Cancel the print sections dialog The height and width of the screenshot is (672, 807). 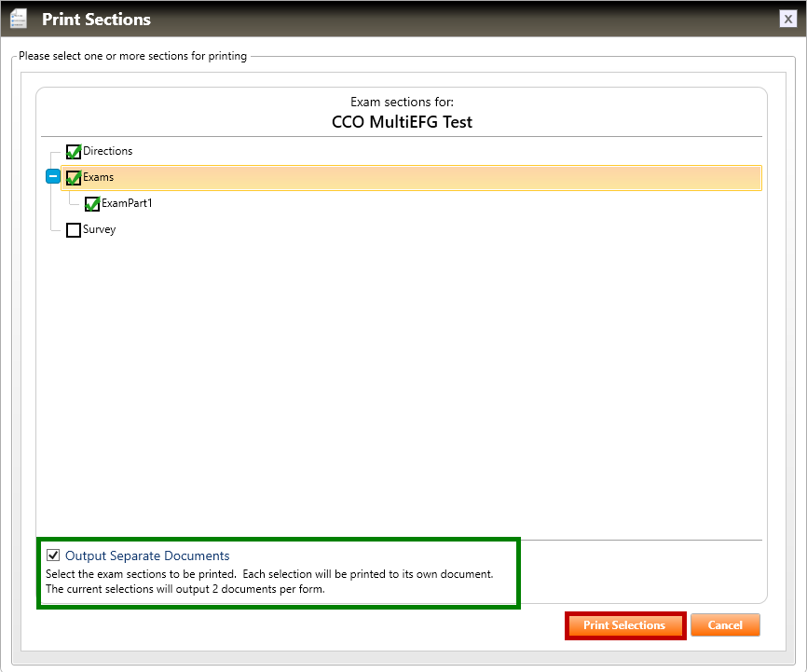point(725,625)
